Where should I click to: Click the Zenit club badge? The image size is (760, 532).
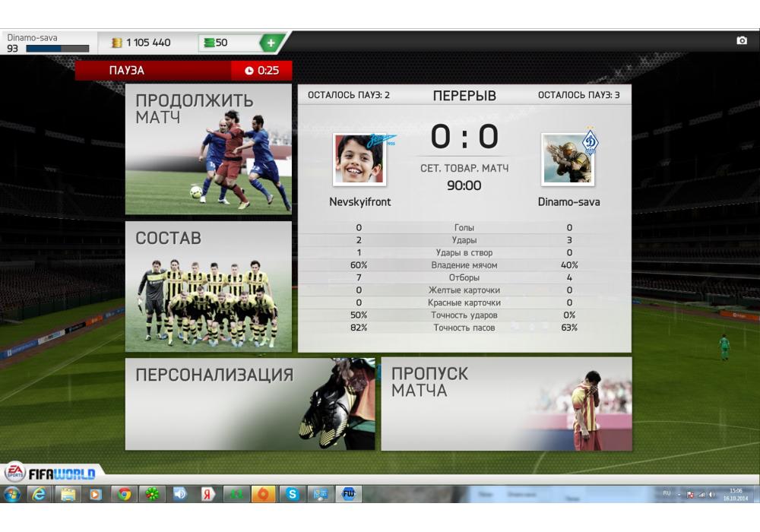click(382, 141)
